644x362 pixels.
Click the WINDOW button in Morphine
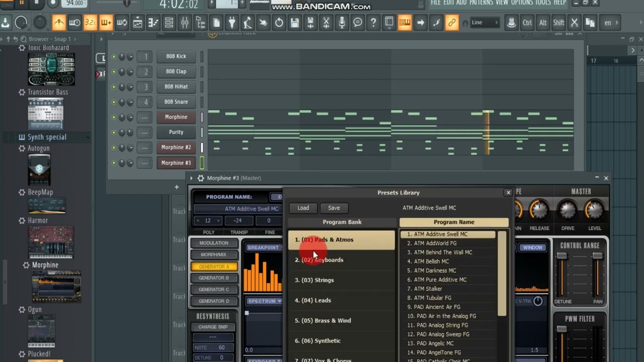point(533,247)
